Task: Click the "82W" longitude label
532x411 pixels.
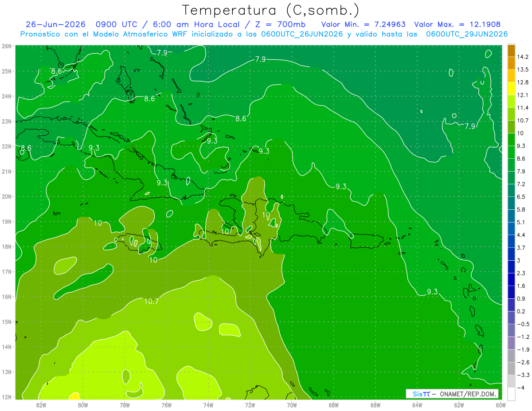Action: click(41, 405)
